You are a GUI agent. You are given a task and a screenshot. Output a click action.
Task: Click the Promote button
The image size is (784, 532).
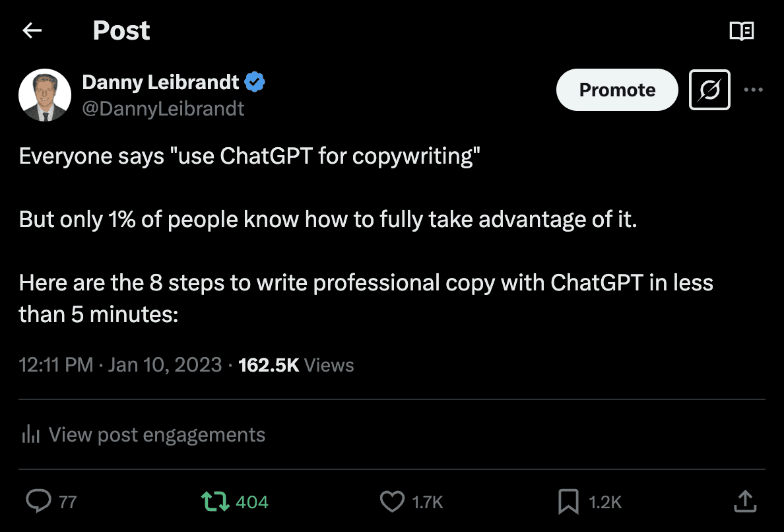[616, 90]
